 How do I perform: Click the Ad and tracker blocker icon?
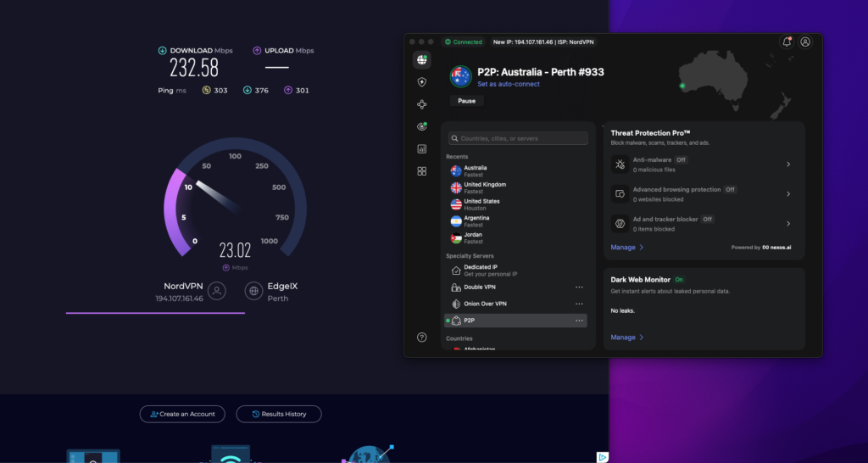620,224
